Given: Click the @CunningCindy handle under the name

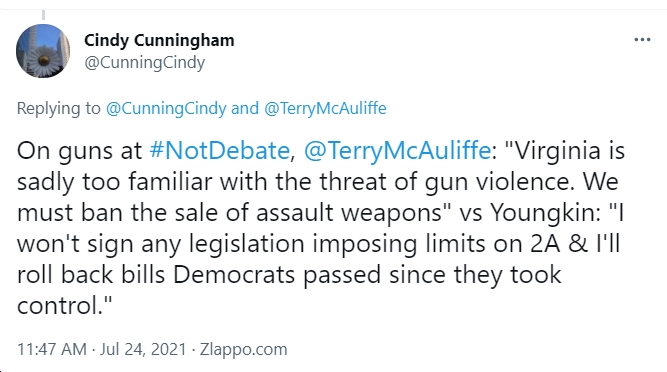Looking at the screenshot, I should (x=145, y=62).
